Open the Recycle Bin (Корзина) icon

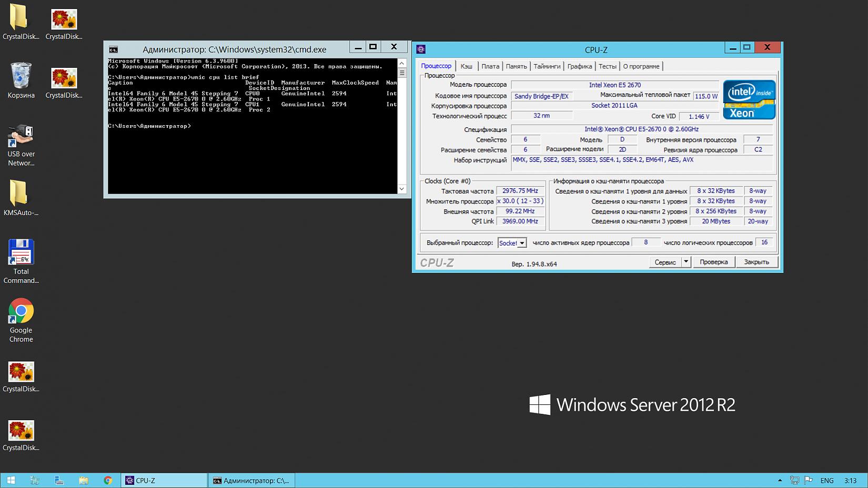pyautogui.click(x=21, y=77)
